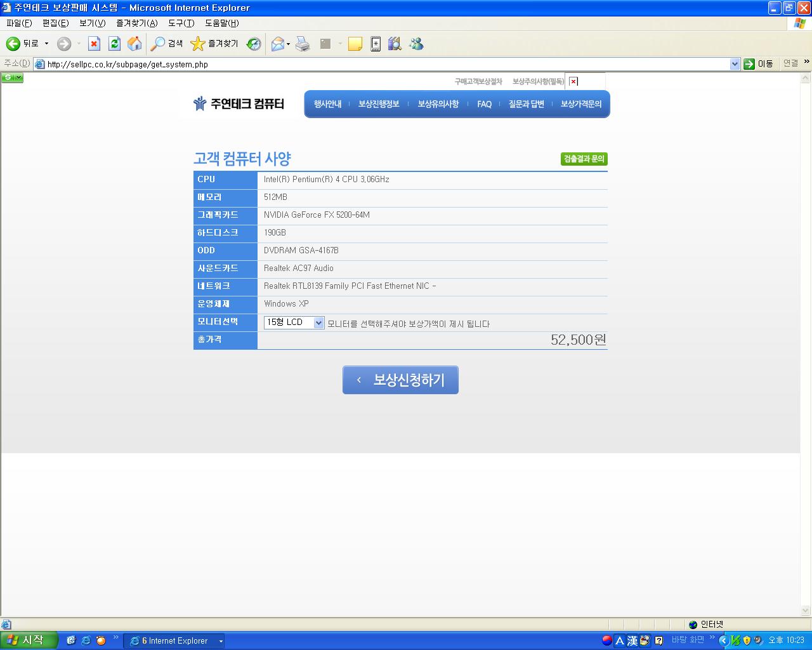Screen dimensions: 812x650
Task: Click the Print toolbar icon
Action: tap(303, 44)
